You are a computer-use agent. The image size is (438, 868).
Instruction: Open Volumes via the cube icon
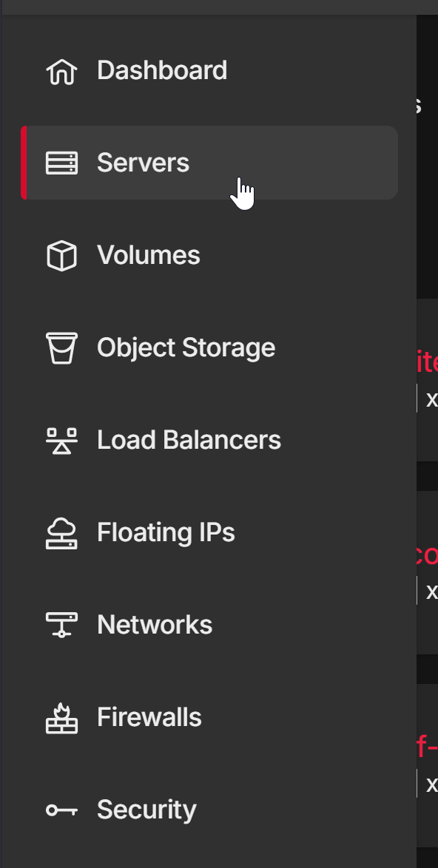61,256
